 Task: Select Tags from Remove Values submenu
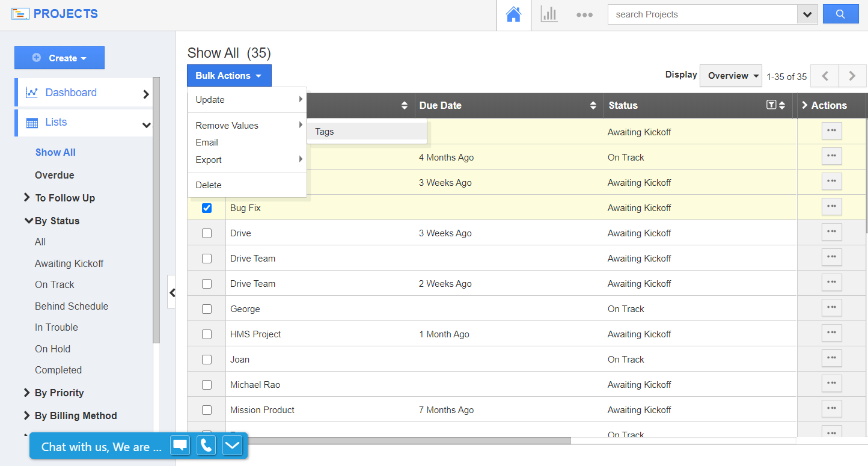click(325, 132)
